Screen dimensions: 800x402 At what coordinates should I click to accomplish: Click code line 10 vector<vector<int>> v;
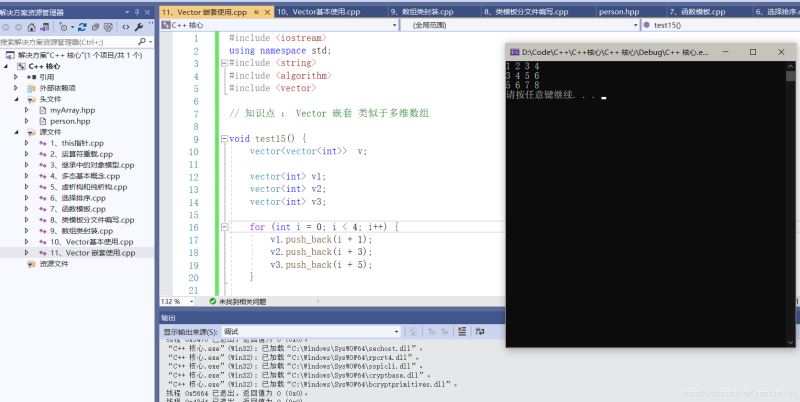308,152
